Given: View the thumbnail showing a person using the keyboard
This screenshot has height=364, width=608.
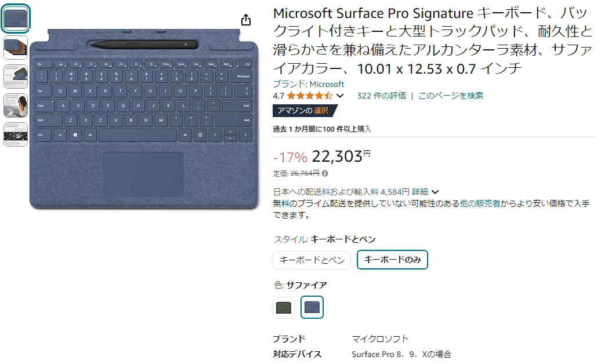Looking at the screenshot, I should click(x=15, y=106).
